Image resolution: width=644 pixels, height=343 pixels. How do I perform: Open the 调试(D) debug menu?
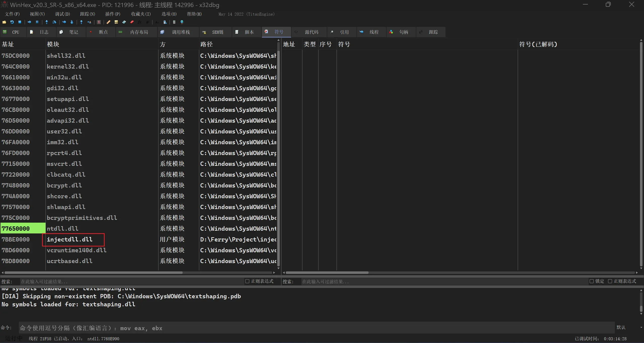[x=62, y=14]
